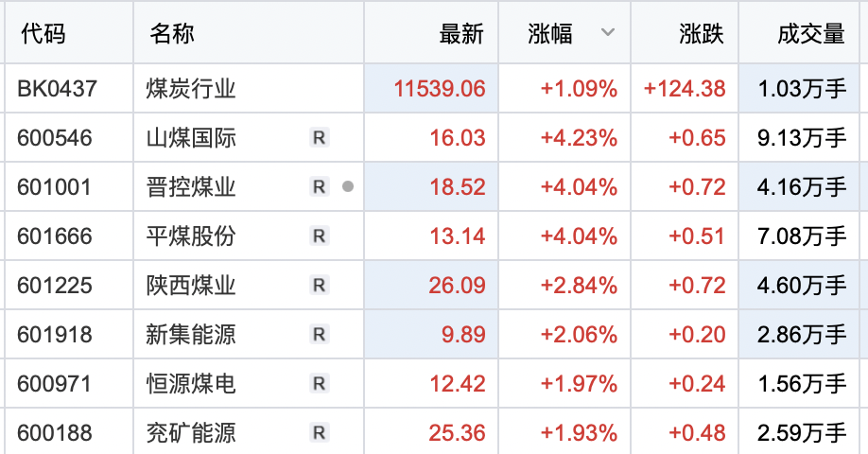868x454 pixels.
Task: Click the gray dot next to 晋控煤业
Action: point(348,187)
